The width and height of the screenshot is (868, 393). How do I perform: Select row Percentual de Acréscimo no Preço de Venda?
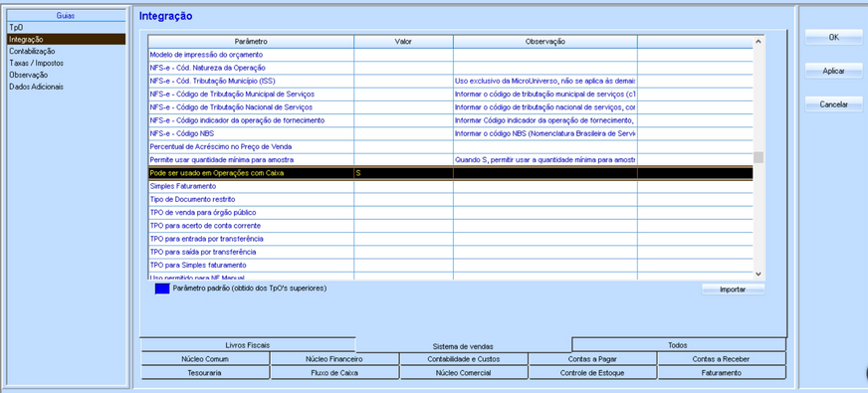pos(451,146)
